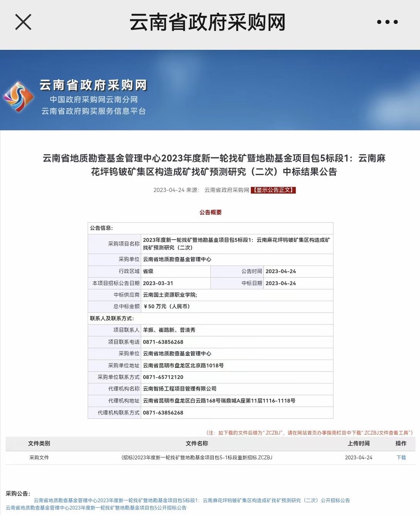Select purchaser phone 0871-65712120
Viewport: 420px width, 515px height.
pyautogui.click(x=163, y=377)
